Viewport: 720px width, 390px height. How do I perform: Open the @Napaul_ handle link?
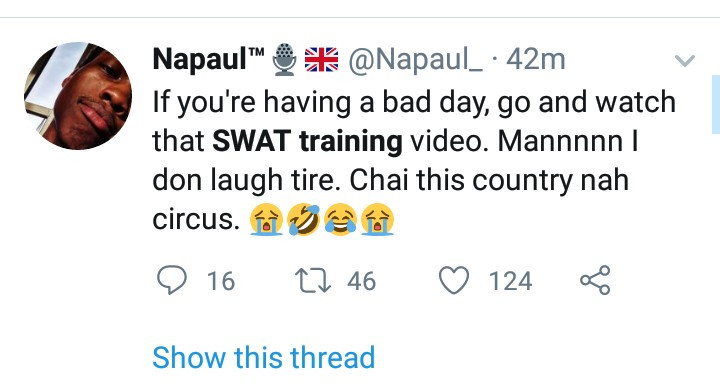(x=416, y=60)
